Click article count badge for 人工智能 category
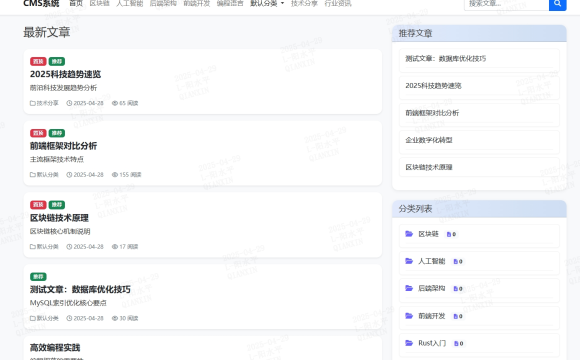 458,262
